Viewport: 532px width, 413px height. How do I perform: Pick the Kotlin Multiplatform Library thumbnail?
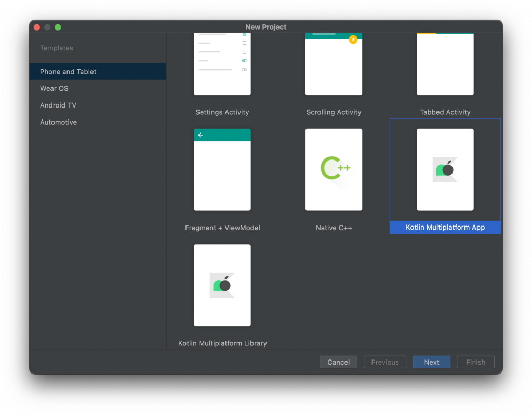tap(222, 285)
